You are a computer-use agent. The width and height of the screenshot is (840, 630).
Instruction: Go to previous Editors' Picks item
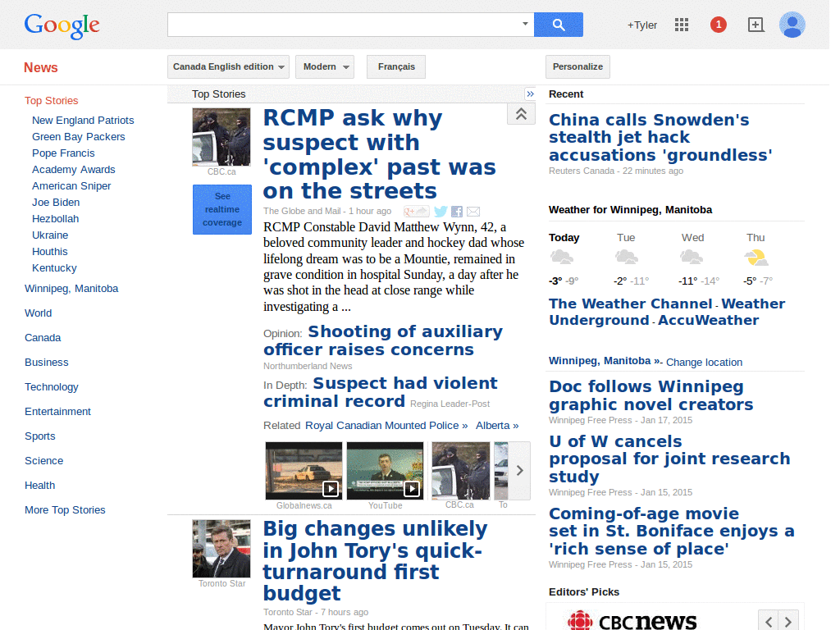pyautogui.click(x=769, y=622)
